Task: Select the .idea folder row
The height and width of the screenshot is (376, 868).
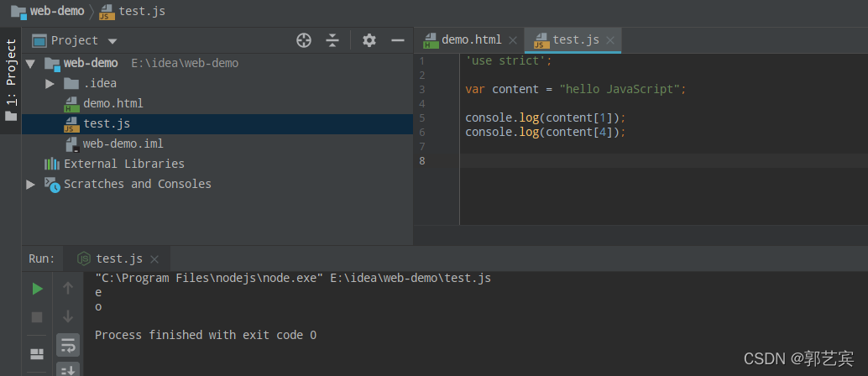Action: [217, 84]
